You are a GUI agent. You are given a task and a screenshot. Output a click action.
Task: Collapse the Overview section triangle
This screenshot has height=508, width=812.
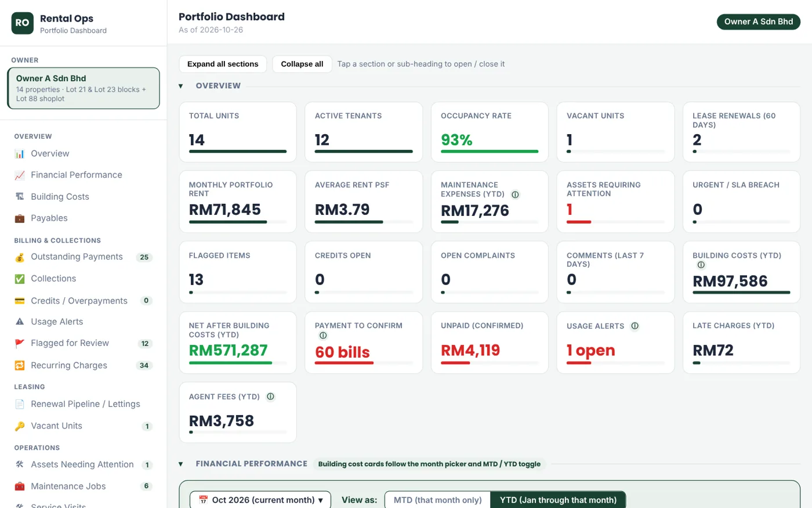(x=181, y=86)
